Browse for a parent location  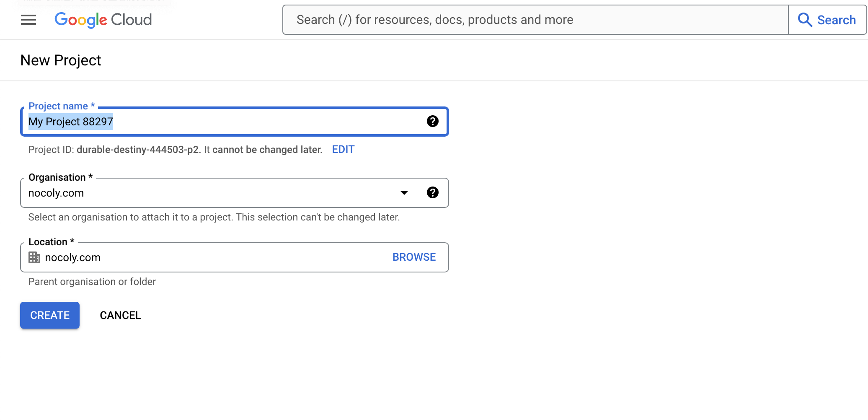click(x=414, y=257)
